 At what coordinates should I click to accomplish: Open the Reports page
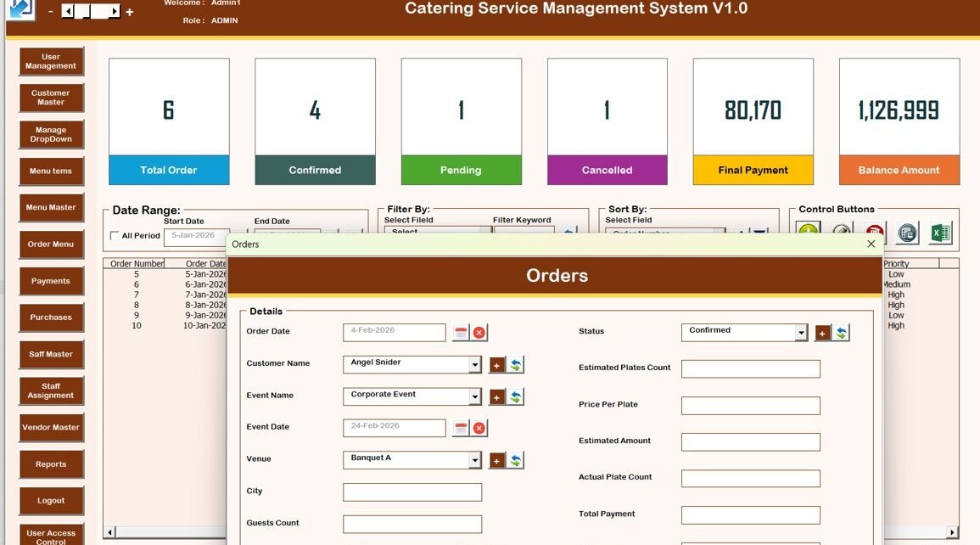coord(51,464)
